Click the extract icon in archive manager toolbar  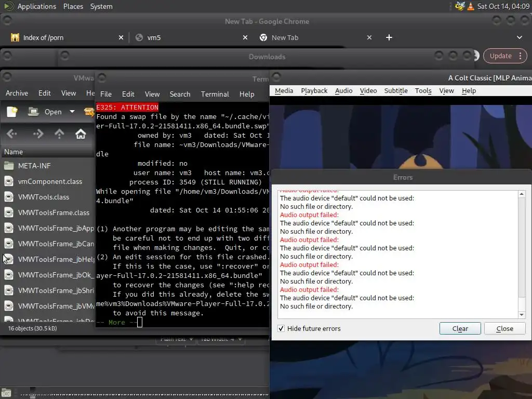(x=89, y=112)
